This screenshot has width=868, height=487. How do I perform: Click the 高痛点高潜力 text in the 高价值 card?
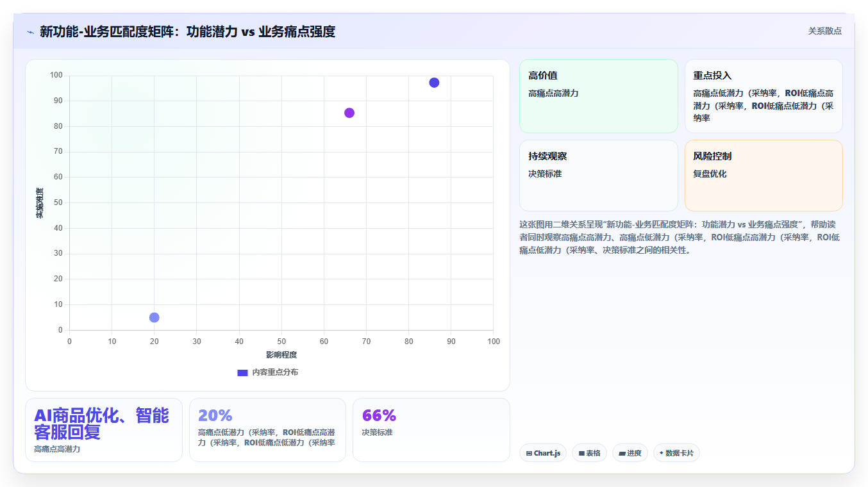point(553,94)
